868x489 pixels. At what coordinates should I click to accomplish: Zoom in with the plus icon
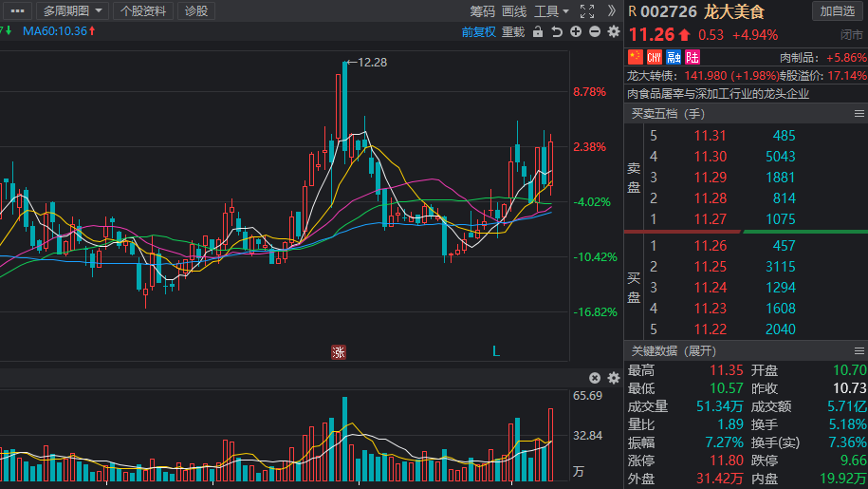click(577, 32)
